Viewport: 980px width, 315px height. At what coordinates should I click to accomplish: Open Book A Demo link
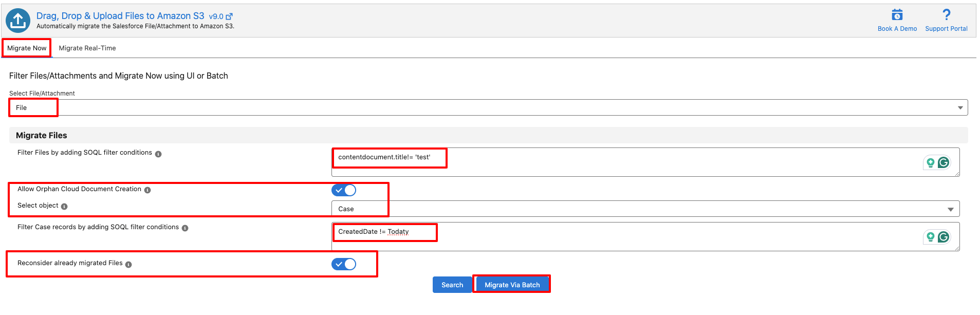click(x=897, y=29)
